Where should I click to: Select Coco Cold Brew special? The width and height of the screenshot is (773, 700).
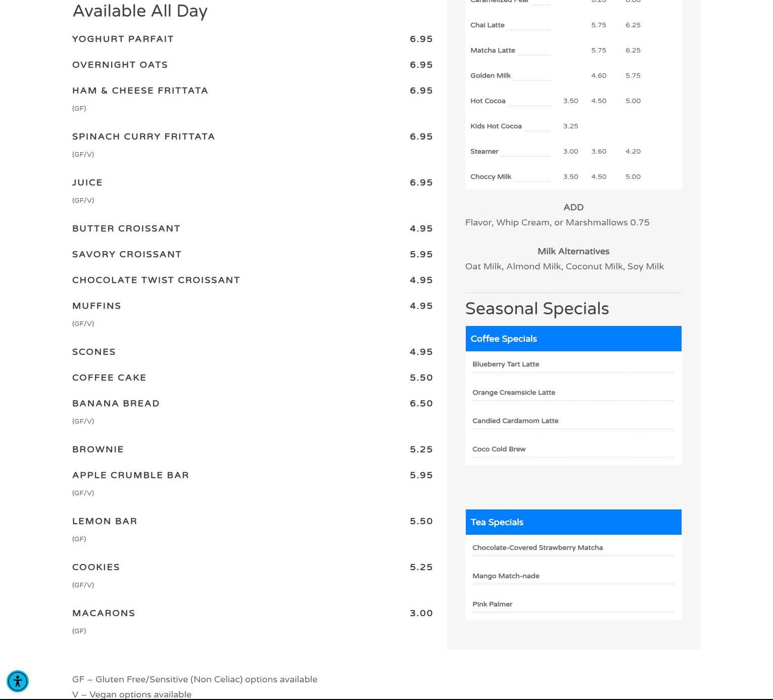click(499, 449)
